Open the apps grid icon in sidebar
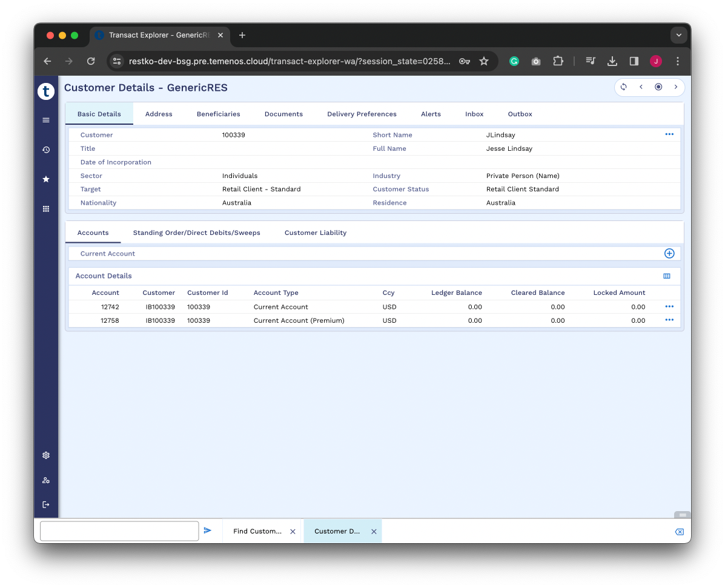The image size is (725, 588). pyautogui.click(x=46, y=209)
